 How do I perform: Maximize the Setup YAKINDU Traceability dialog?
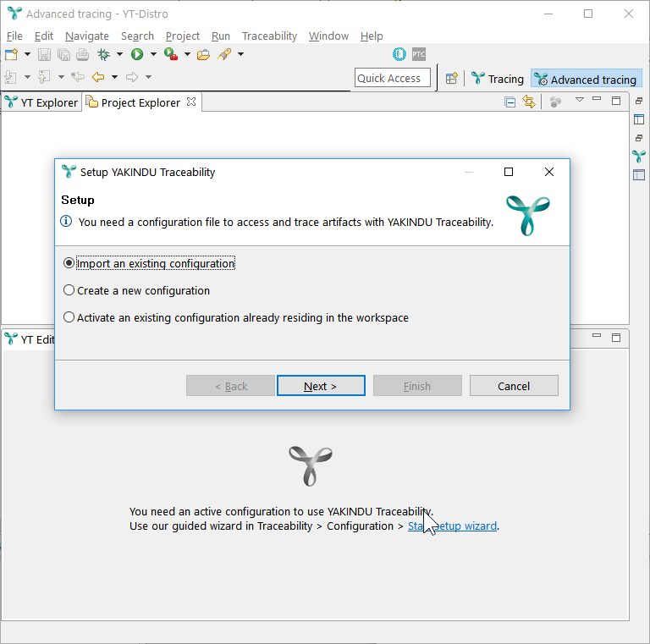point(509,172)
